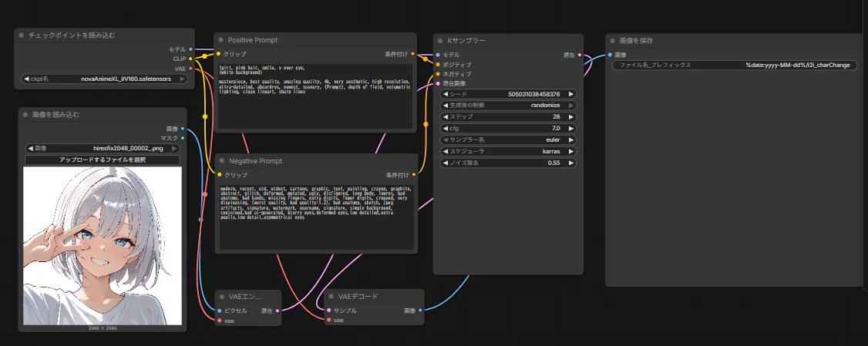Collapse the 画像を保存 node via title dot

pyautogui.click(x=613, y=41)
